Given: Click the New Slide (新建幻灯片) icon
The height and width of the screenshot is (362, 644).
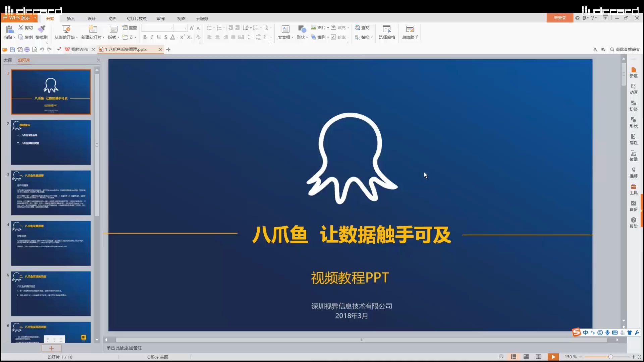Looking at the screenshot, I should coord(93,29).
